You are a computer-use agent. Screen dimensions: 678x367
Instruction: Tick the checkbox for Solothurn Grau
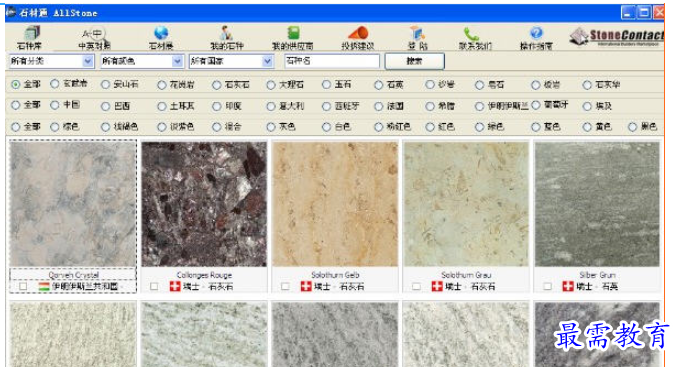pyautogui.click(x=416, y=286)
